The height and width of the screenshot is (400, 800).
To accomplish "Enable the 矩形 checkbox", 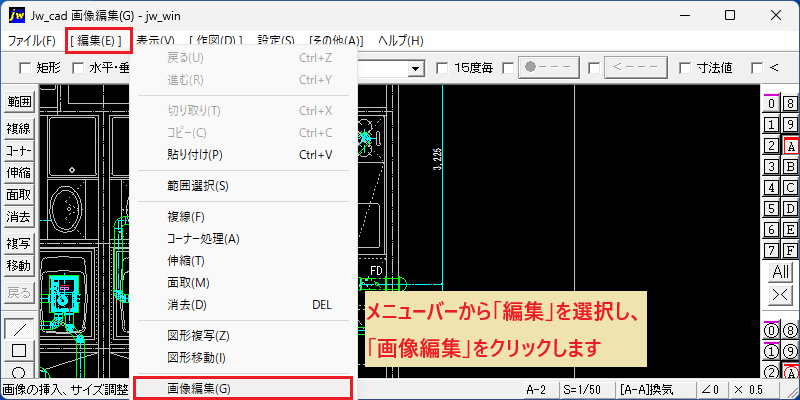I will (24, 67).
